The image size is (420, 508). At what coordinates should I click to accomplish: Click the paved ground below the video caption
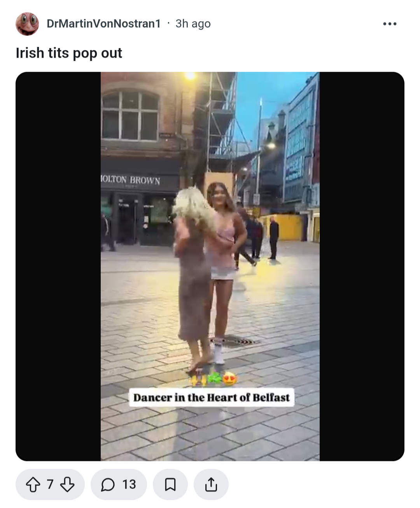[210, 434]
